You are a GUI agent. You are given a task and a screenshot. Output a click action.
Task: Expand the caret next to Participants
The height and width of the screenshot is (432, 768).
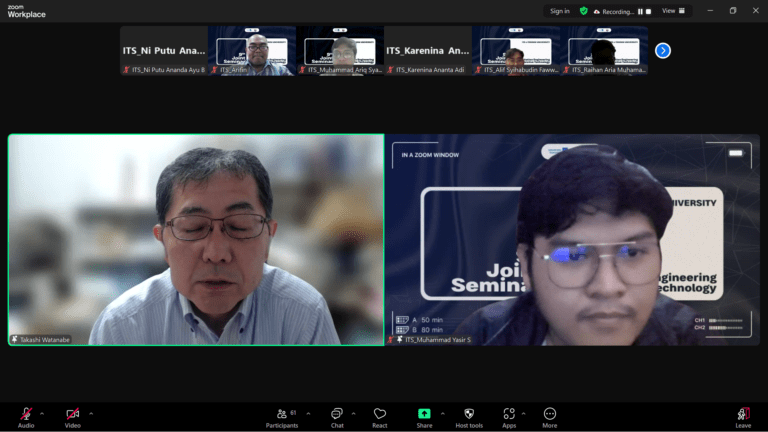pos(308,412)
